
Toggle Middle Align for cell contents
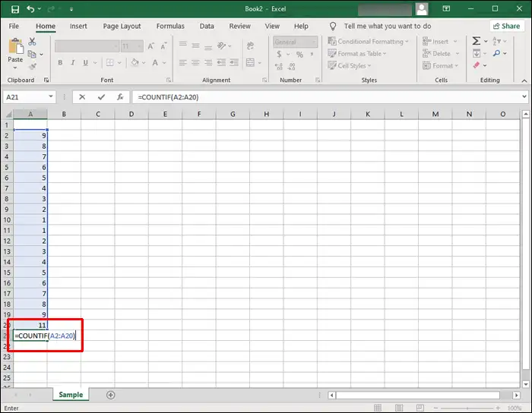pyautogui.click(x=195, y=46)
